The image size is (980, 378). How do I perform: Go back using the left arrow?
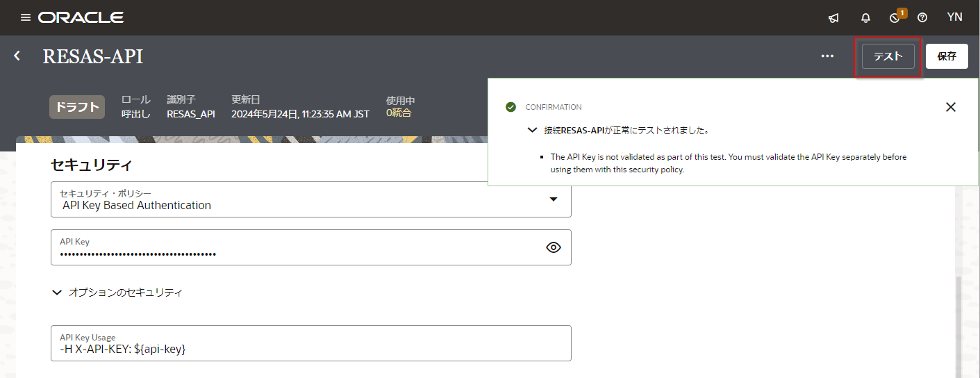(x=17, y=56)
